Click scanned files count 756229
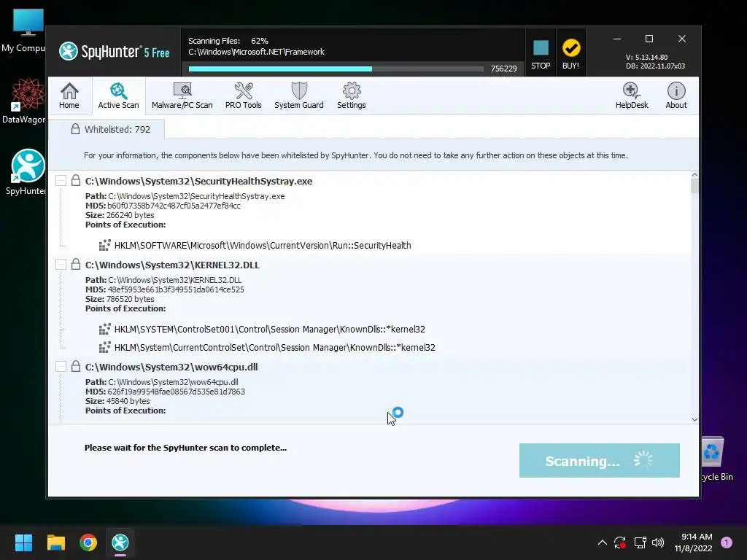This screenshot has width=747, height=560. [503, 69]
